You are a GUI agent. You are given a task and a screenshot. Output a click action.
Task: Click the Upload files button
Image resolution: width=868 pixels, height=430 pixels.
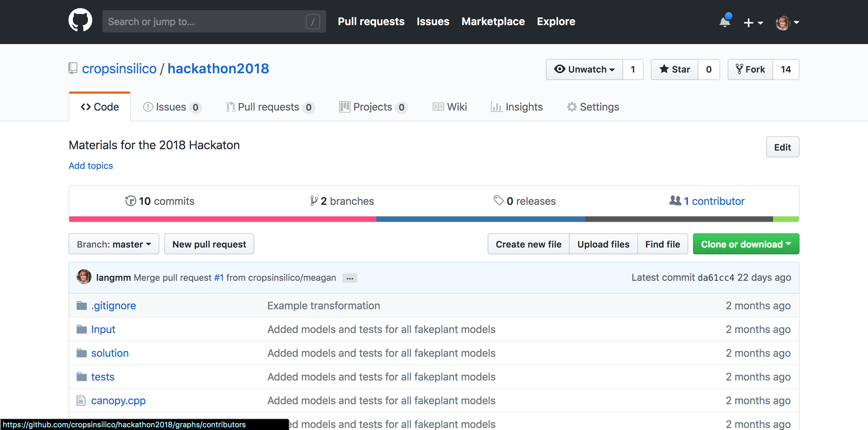604,243
